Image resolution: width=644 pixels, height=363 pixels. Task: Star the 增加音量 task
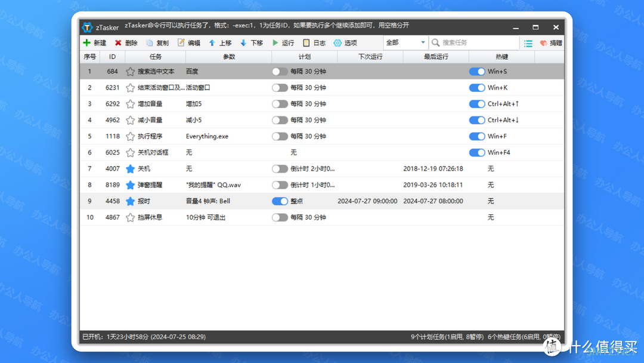130,104
